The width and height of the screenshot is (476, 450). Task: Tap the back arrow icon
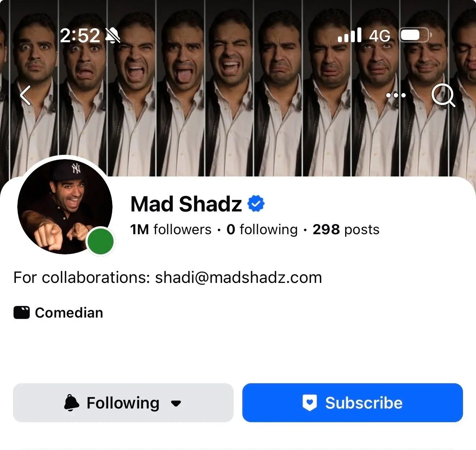(x=25, y=95)
